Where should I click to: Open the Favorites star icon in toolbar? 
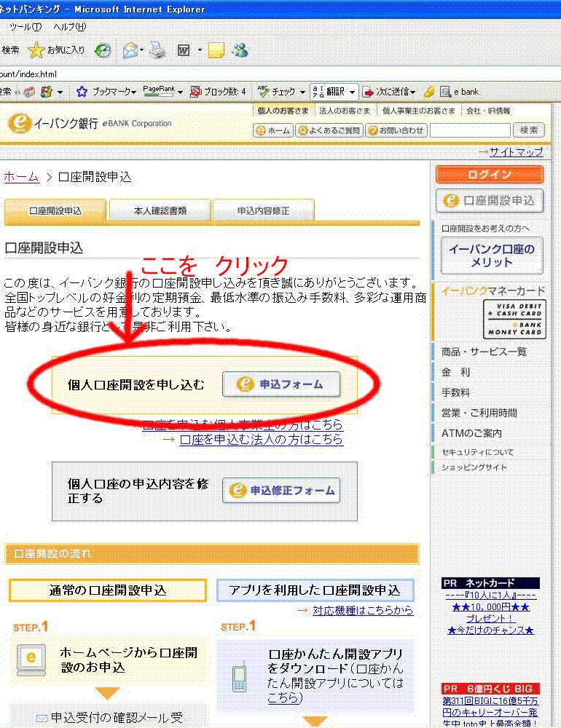pos(36,50)
